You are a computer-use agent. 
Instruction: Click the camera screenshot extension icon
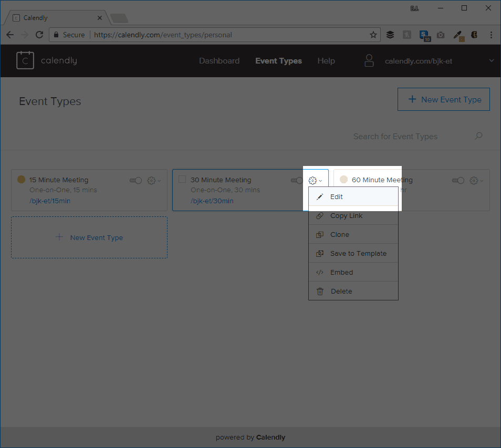point(441,35)
